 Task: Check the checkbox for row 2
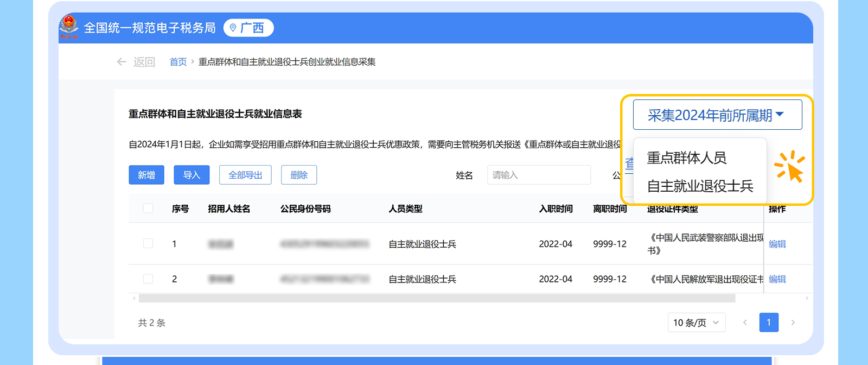pos(148,279)
